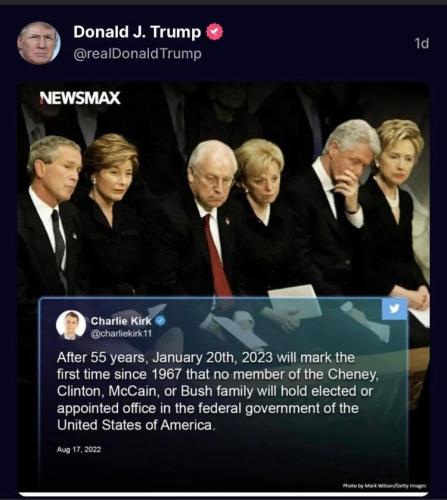The height and width of the screenshot is (500, 447).
Task: Click the quoted tweet text body
Action: pyautogui.click(x=217, y=391)
